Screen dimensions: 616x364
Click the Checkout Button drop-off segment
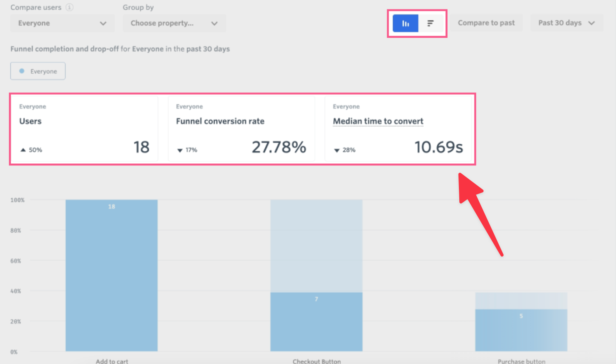point(316,246)
